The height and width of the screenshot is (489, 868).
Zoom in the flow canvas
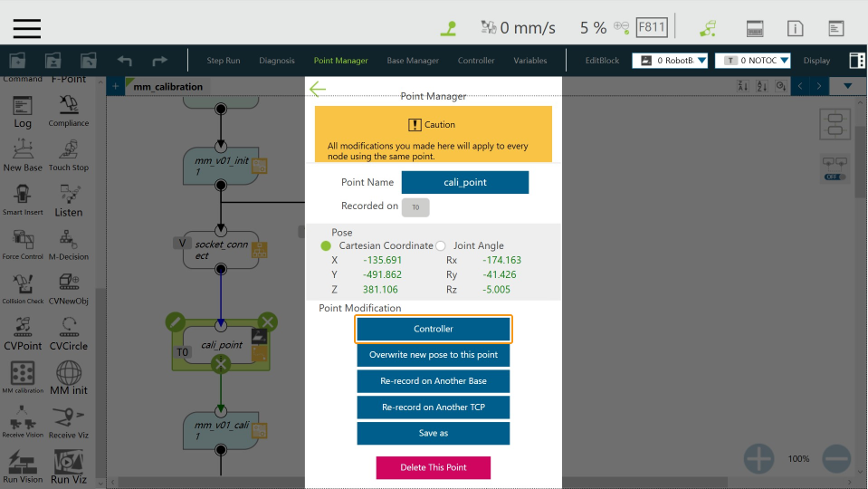(x=759, y=458)
